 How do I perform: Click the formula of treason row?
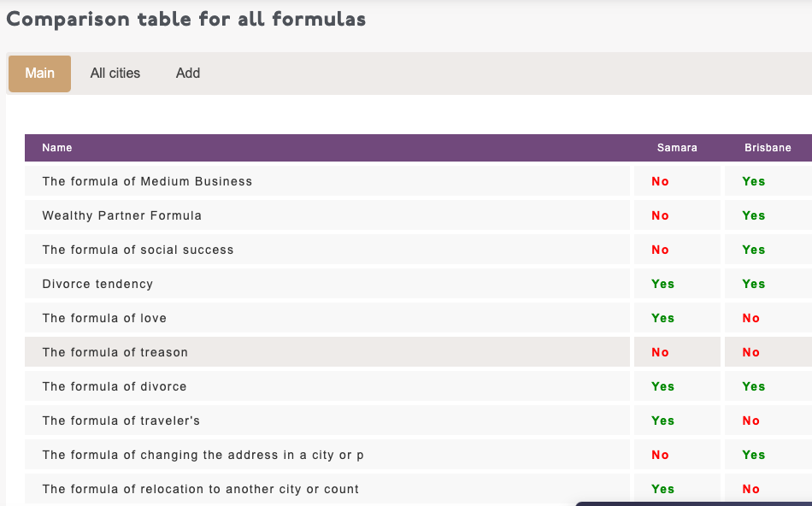point(115,352)
